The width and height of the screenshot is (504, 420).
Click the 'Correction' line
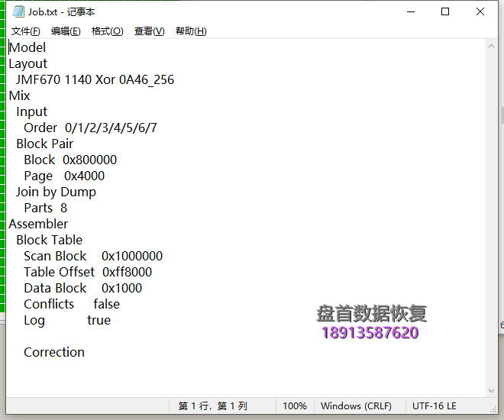(x=54, y=353)
